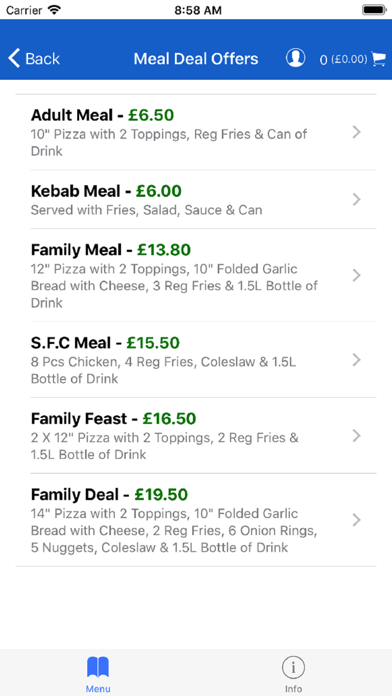
Task: Tap the battery status icon
Action: (375, 10)
